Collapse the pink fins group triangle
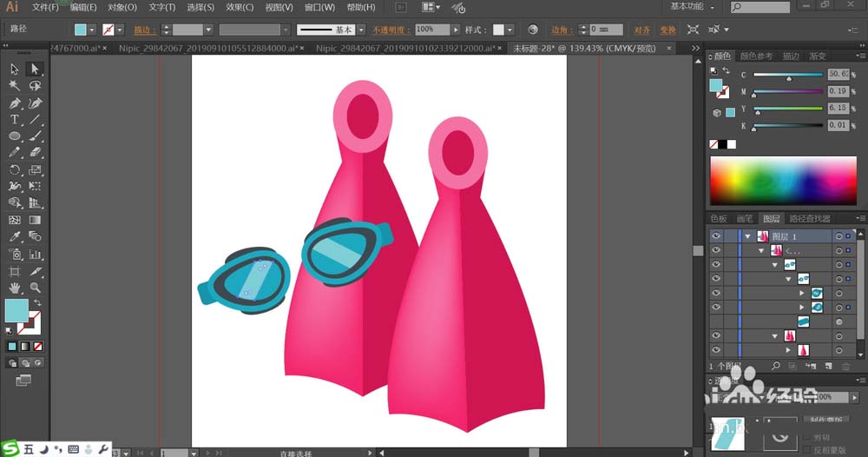 pyautogui.click(x=775, y=336)
